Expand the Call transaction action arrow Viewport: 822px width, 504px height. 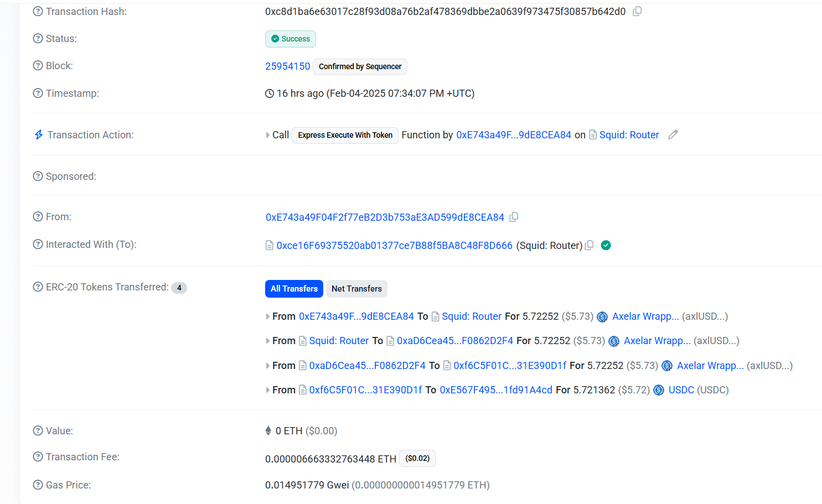[x=268, y=135]
